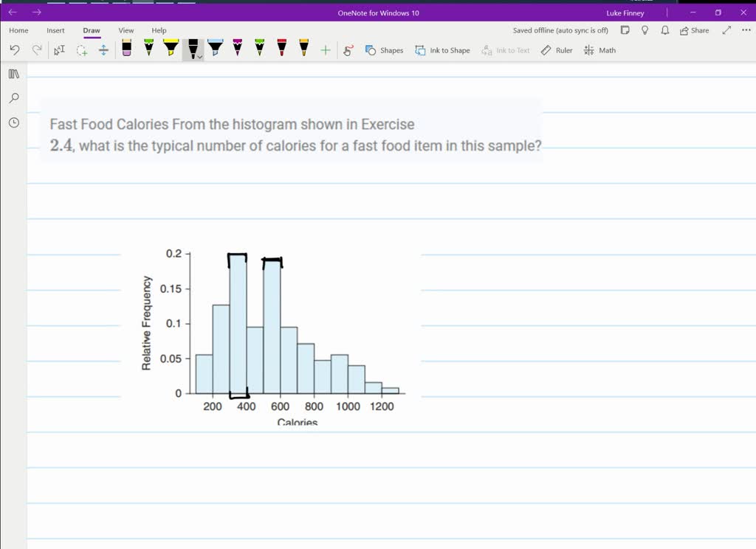The image size is (756, 549).
Task: Open the selected black pen's options chevron
Action: click(x=198, y=56)
